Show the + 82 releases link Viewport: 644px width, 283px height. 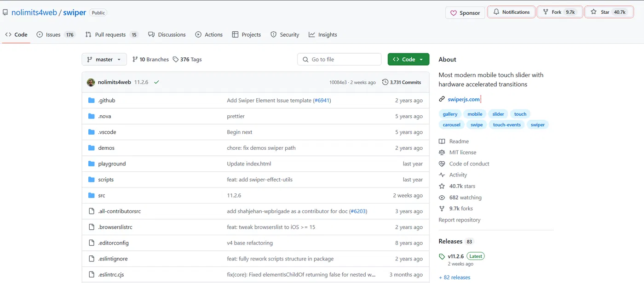click(454, 277)
